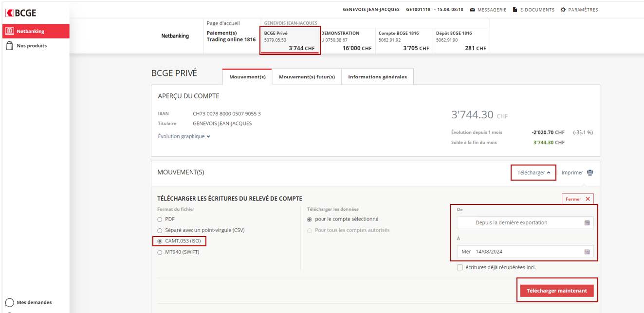Choose pour le compte sélectionné option

310,219
